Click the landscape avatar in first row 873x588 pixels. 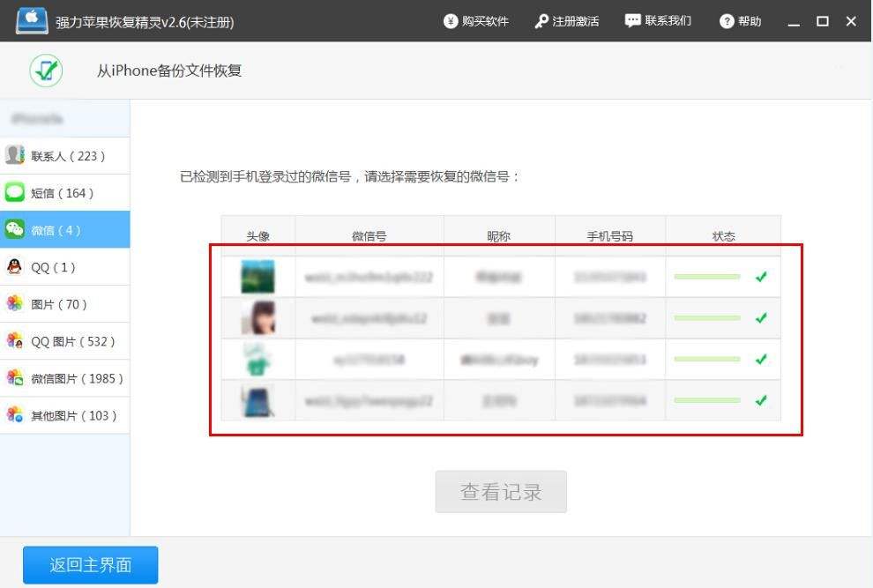click(257, 276)
